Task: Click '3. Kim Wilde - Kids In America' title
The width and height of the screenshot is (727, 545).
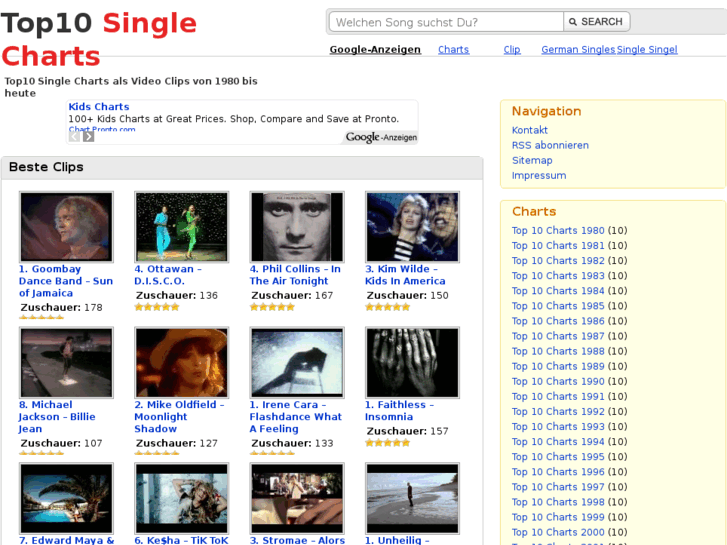Action: (405, 275)
